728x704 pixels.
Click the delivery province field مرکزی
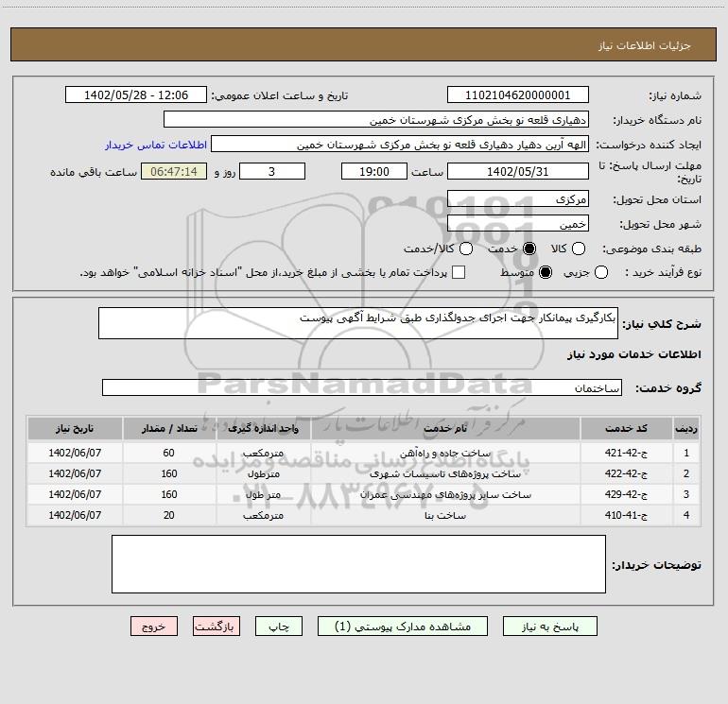click(x=518, y=199)
